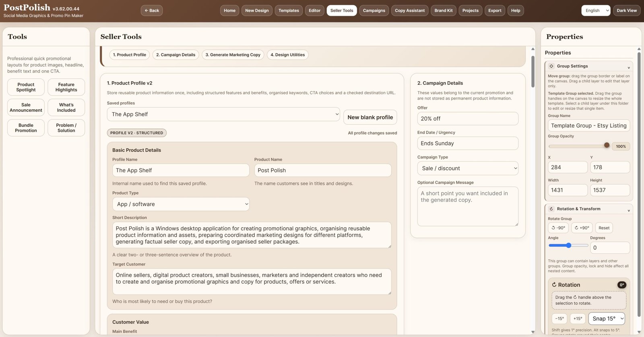Jump to step 4. Design Utilities
This screenshot has width=644, height=337.
click(x=287, y=55)
